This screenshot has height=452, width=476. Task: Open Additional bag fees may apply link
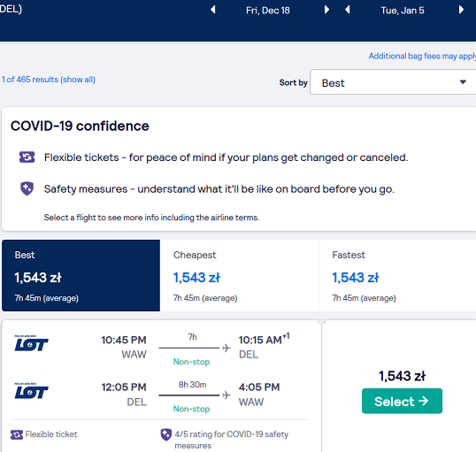pos(422,57)
